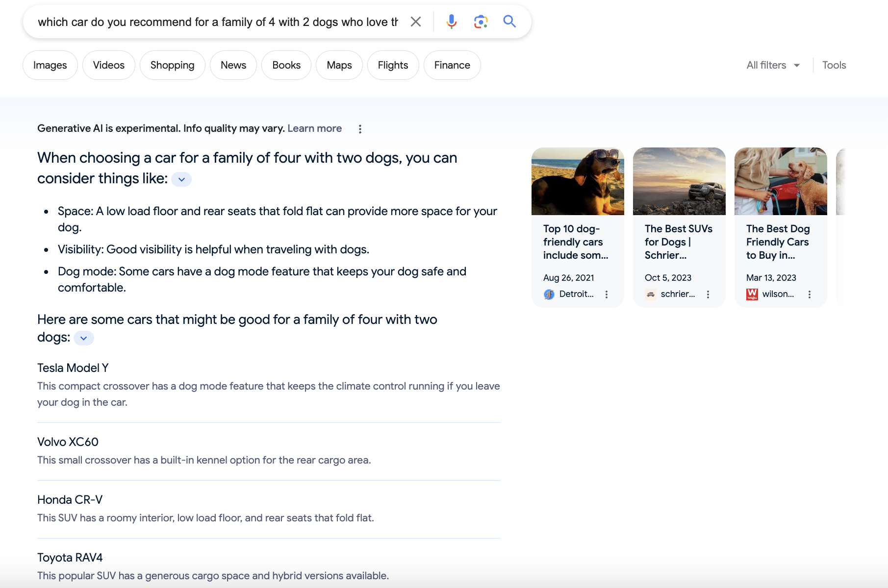Viewport: 888px width, 588px height.
Task: Expand the 'consider things like' chevron
Action: (x=181, y=179)
